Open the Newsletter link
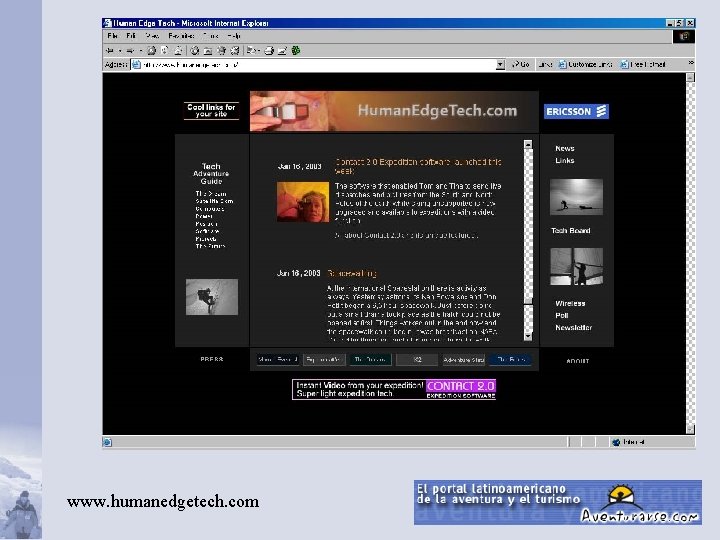 (x=574, y=327)
